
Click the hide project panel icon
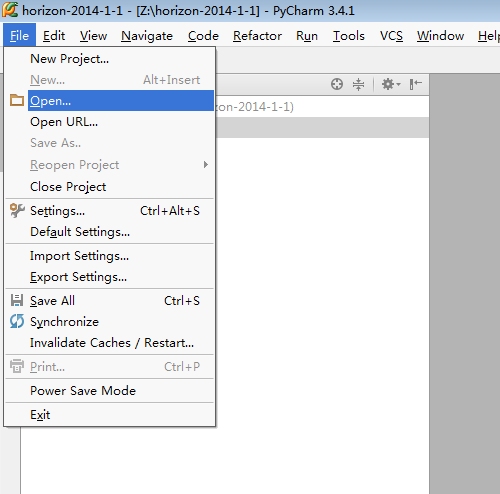[x=415, y=84]
